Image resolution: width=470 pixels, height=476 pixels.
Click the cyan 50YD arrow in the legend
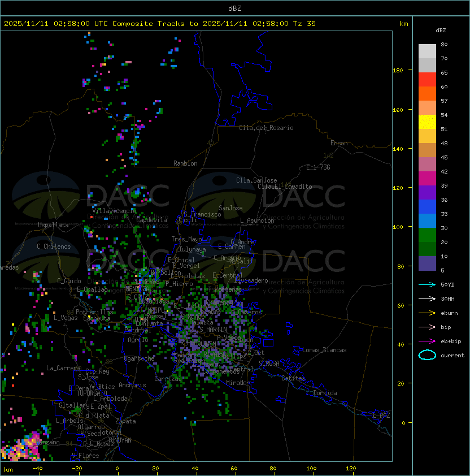click(427, 284)
